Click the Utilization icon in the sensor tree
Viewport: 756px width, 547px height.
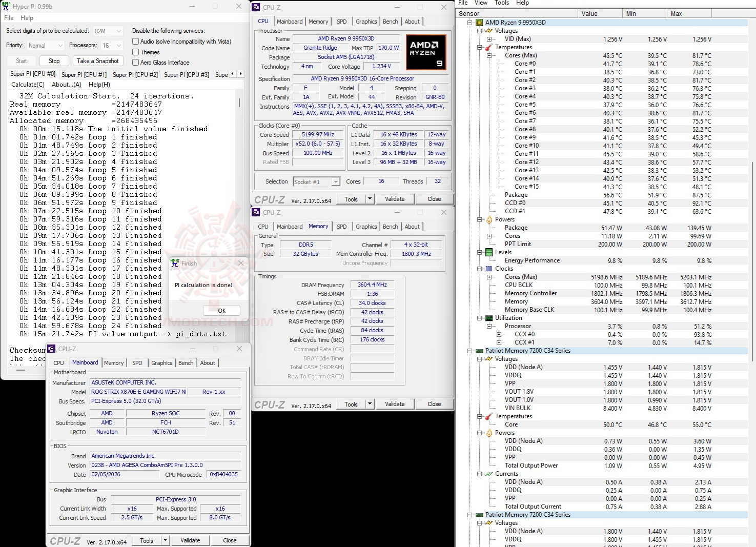(489, 318)
